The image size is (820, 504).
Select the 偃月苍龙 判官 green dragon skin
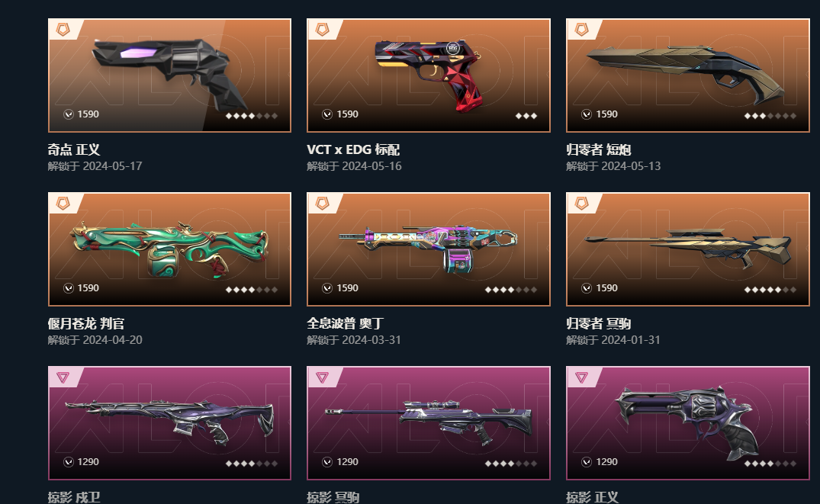(x=169, y=249)
